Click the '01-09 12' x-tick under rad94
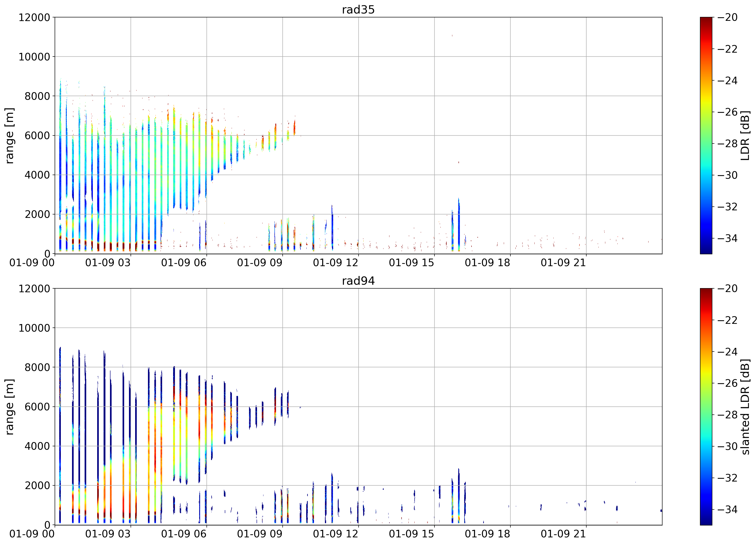 click(336, 534)
